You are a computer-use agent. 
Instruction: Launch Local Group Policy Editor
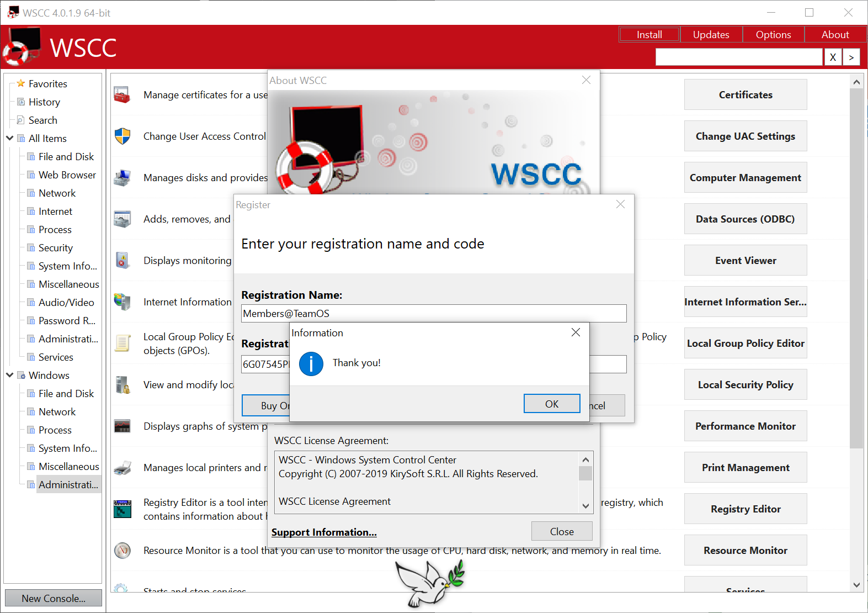click(x=745, y=343)
